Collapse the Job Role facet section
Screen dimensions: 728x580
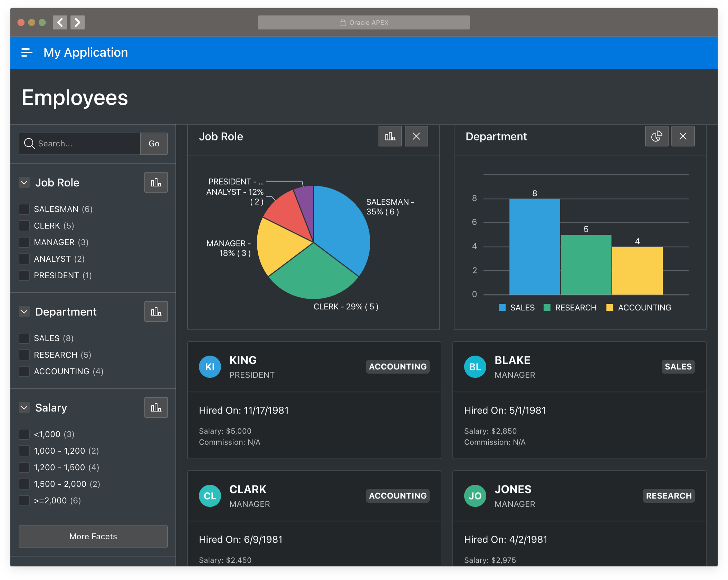click(x=24, y=182)
